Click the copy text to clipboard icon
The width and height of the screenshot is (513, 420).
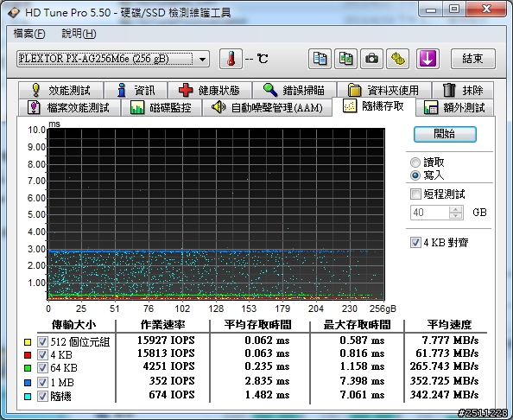(320, 59)
